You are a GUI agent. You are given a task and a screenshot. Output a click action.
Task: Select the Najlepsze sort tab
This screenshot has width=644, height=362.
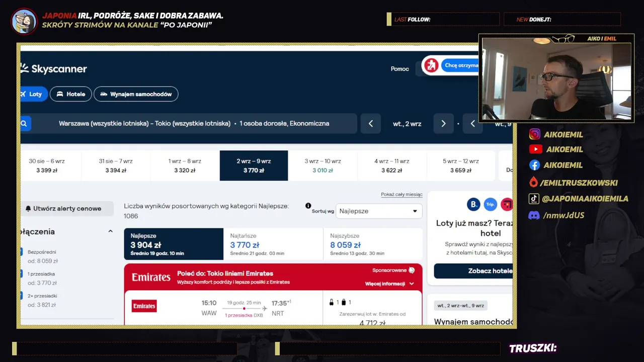coord(174,244)
